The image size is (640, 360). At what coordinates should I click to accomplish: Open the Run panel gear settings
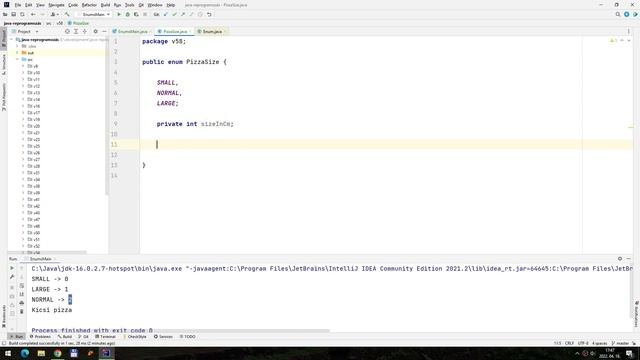(x=620, y=259)
